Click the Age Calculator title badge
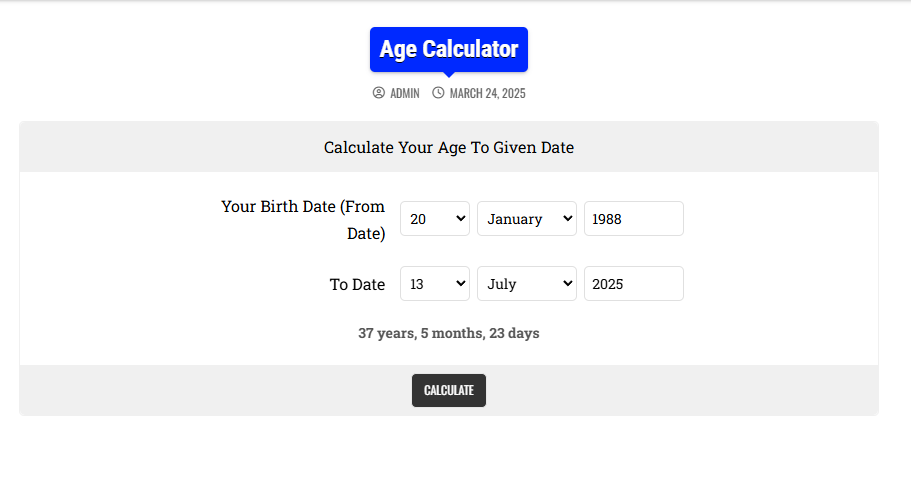911x485 pixels. (449, 49)
